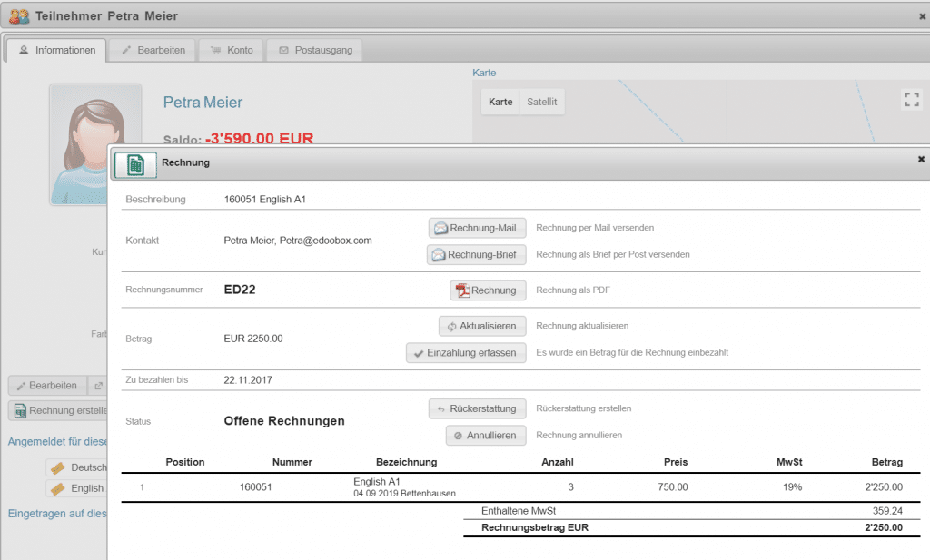This screenshot has height=560, width=930.
Task: Open the Karte link above the map
Action: tap(484, 73)
